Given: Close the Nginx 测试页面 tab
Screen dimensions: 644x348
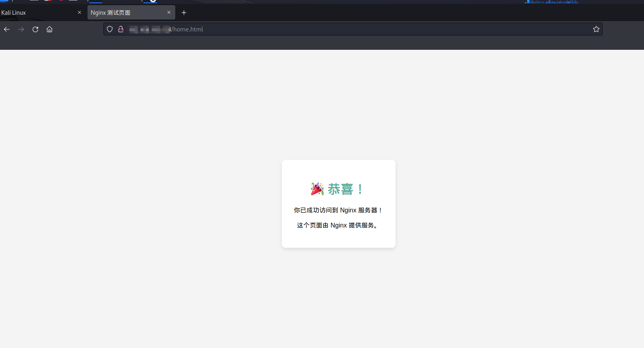Looking at the screenshot, I should (x=169, y=13).
